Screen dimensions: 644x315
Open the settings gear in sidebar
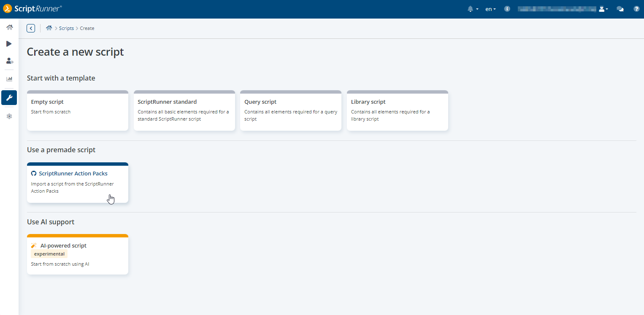pos(9,116)
